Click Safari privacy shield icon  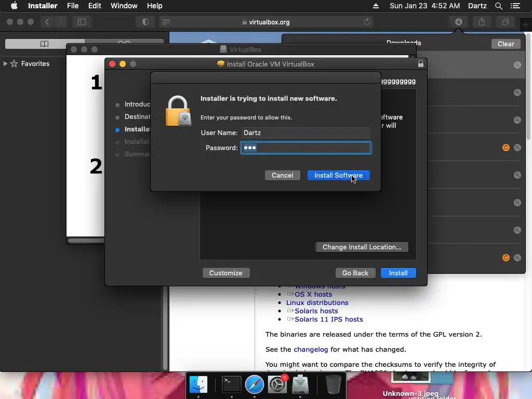point(145,22)
